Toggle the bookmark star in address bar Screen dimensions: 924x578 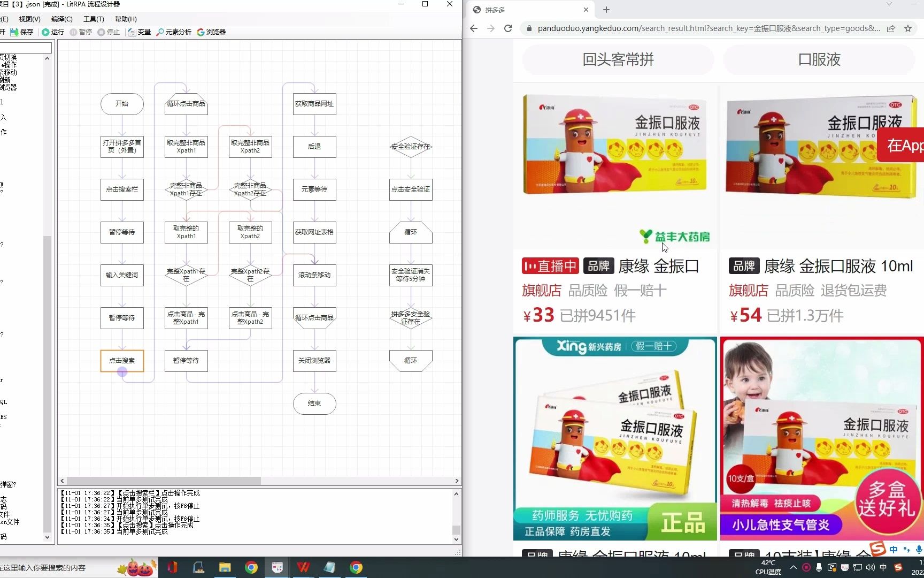[908, 28]
